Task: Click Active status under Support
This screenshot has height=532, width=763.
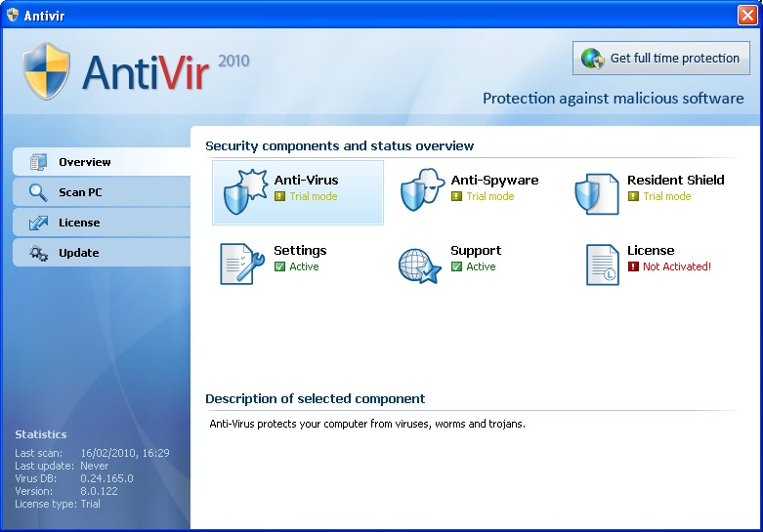Action: (481, 266)
